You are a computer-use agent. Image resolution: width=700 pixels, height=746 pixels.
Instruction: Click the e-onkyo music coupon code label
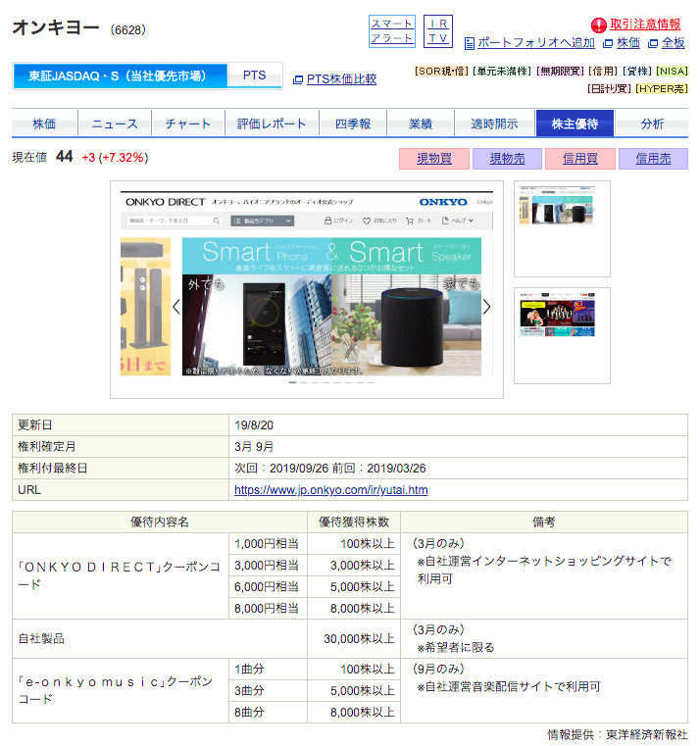click(116, 690)
